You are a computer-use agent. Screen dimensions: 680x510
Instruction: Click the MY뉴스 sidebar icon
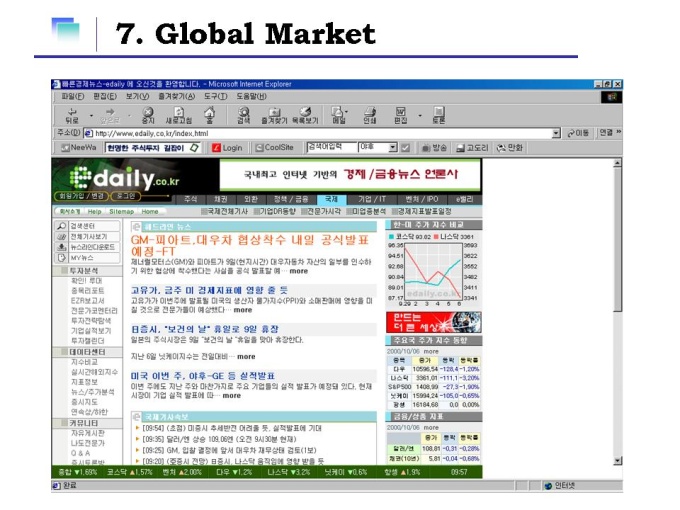pos(61,258)
